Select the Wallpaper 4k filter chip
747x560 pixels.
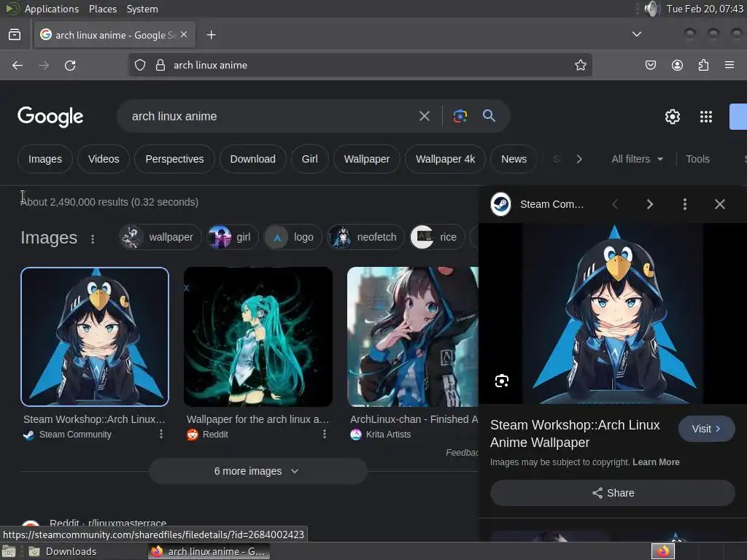(x=446, y=159)
